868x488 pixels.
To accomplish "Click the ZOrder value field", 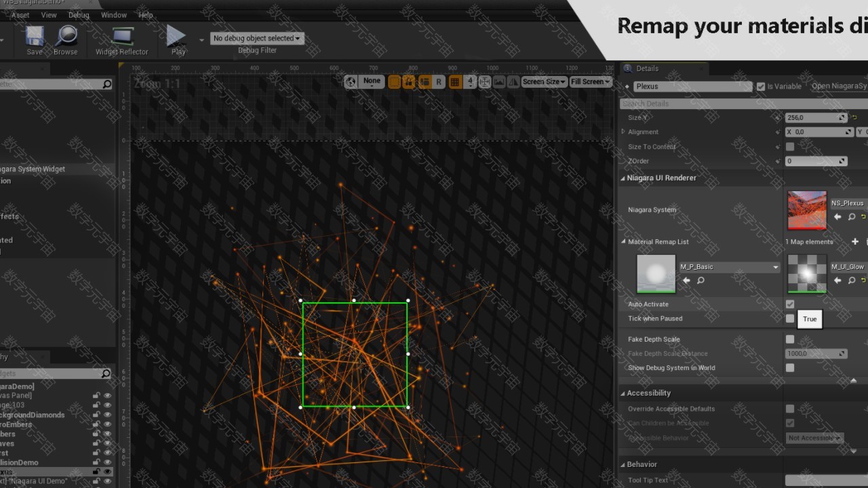I will tap(816, 161).
